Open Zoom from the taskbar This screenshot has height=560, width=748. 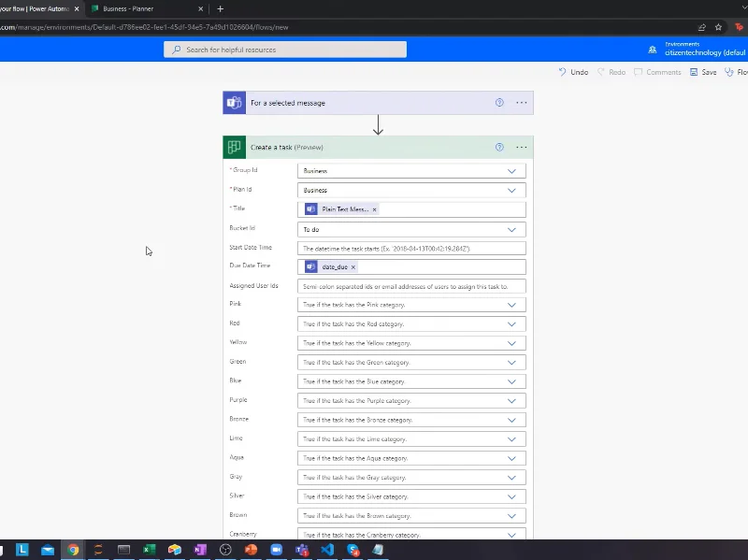tap(276, 550)
